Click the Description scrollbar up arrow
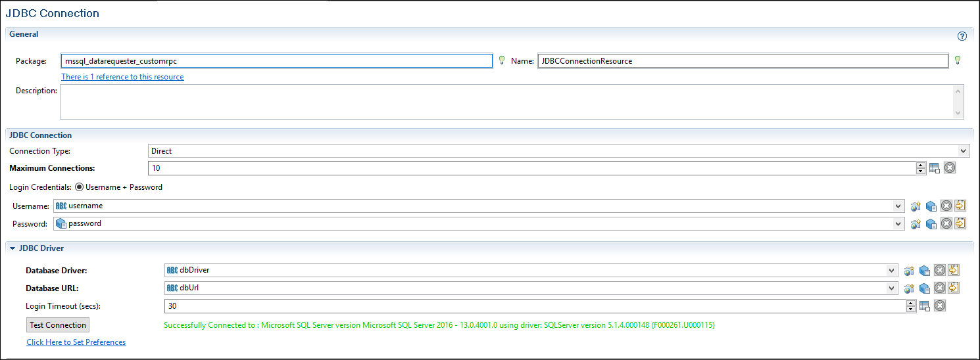The width and height of the screenshot is (980, 360). pos(958,91)
